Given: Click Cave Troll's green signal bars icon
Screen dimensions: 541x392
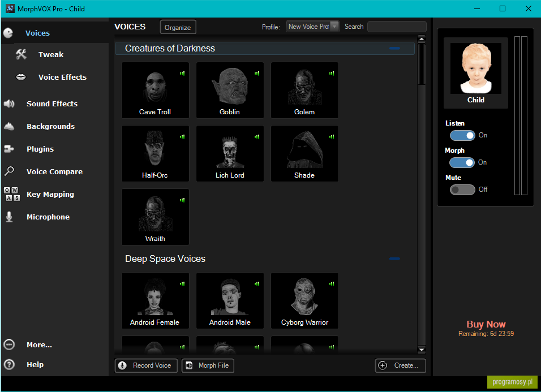Looking at the screenshot, I should (182, 73).
